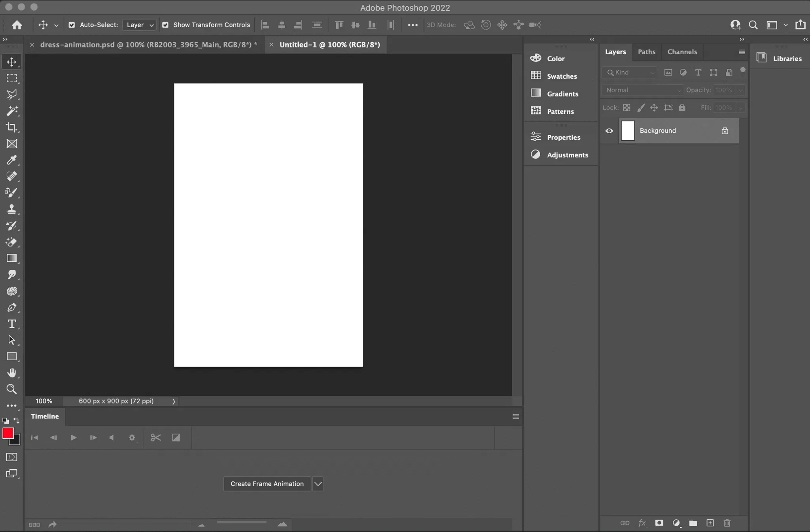Click the red foreground color swatch
The width and height of the screenshot is (810, 532).
click(8, 433)
